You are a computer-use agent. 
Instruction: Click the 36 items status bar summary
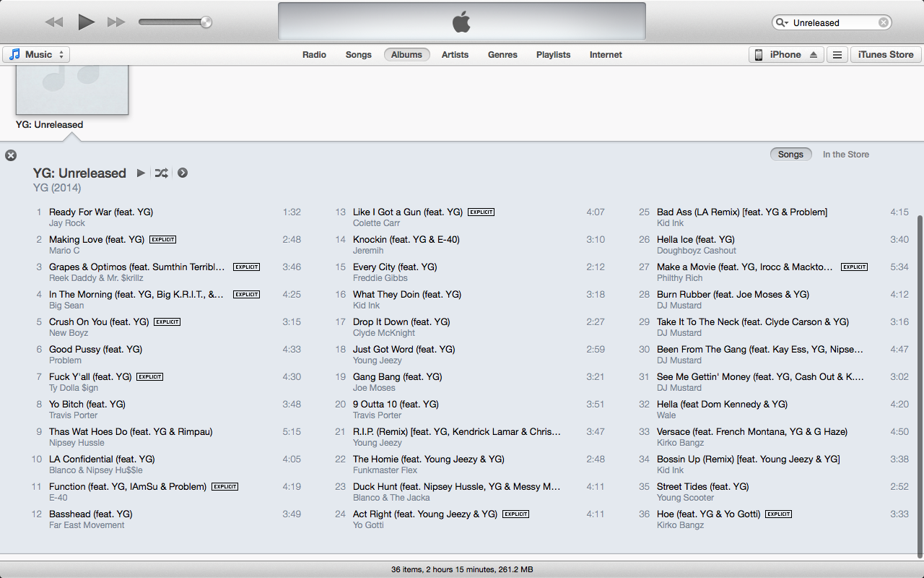[x=462, y=569]
